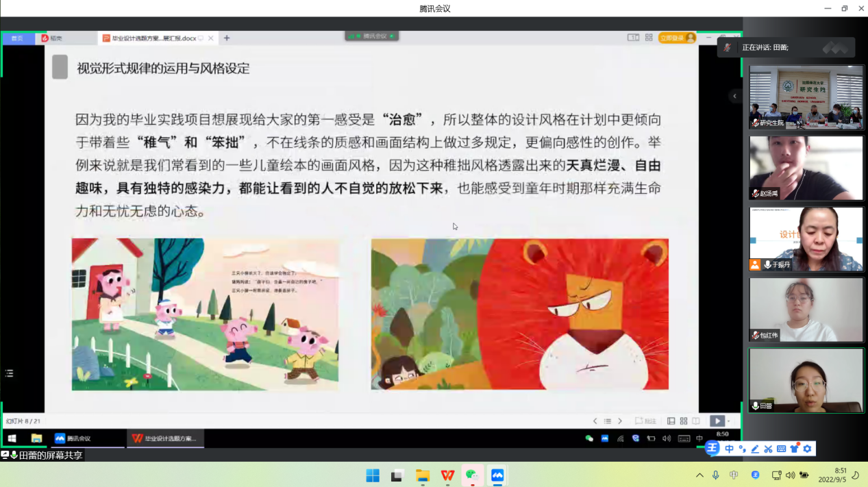Toggle the system tray microphone icon
The image size is (868, 487).
[716, 475]
